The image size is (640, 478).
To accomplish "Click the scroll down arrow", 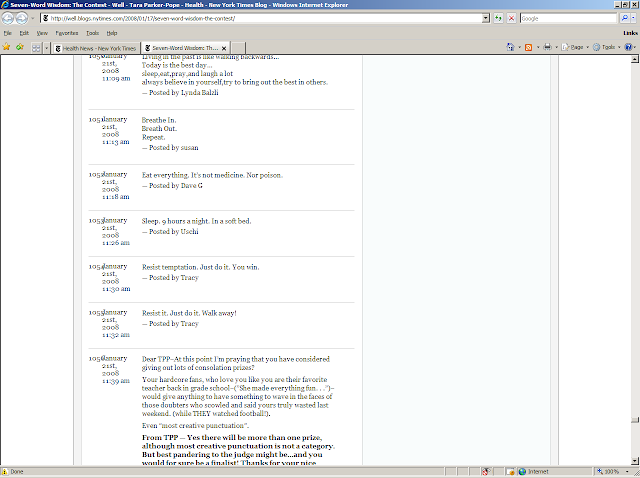I will point(635,460).
